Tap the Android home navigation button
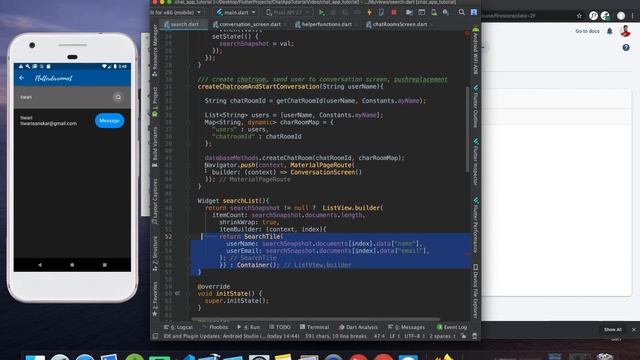640x360 pixels. 72,265
